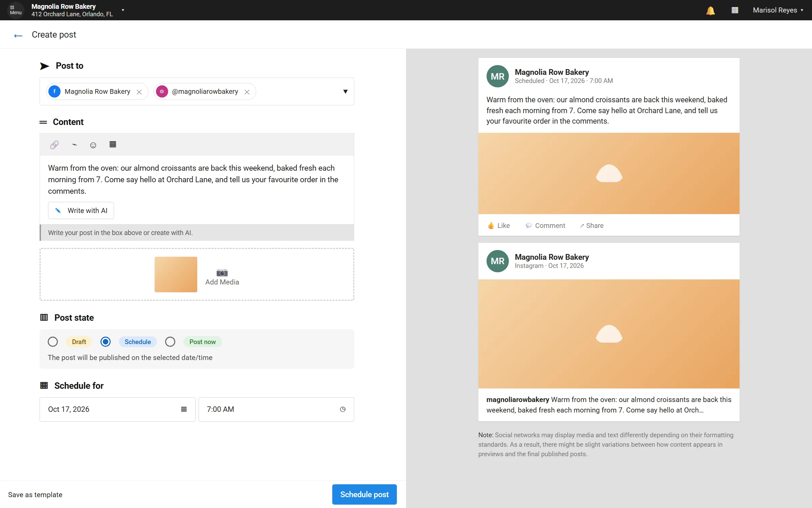
Task: Click the Schedule post button
Action: click(x=364, y=494)
